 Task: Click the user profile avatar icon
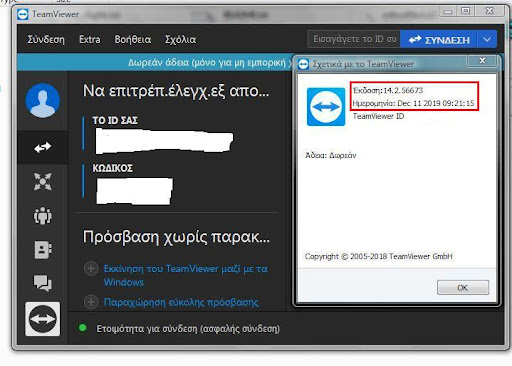(43, 100)
